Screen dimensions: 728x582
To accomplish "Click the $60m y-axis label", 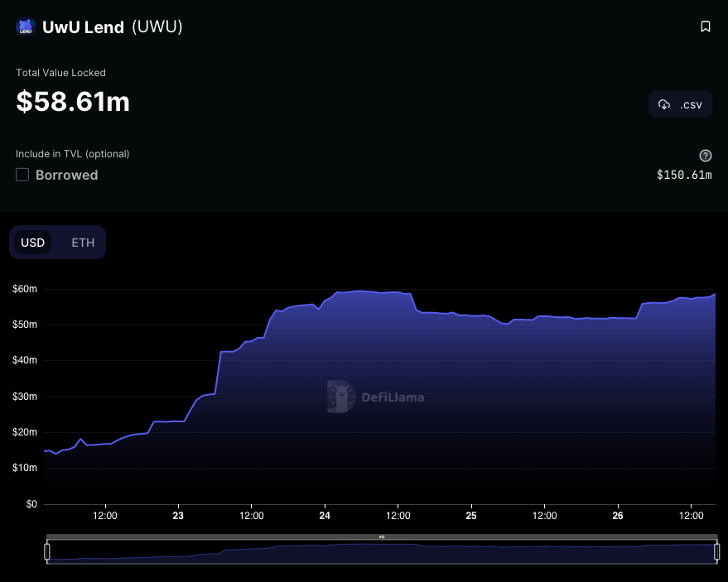I will (25, 289).
